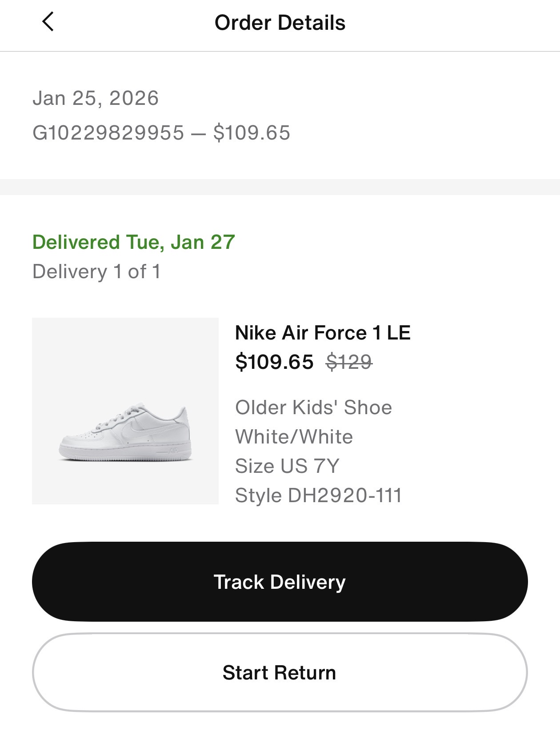Tap the back arrow in header
The height and width of the screenshot is (739, 560).
(x=48, y=22)
